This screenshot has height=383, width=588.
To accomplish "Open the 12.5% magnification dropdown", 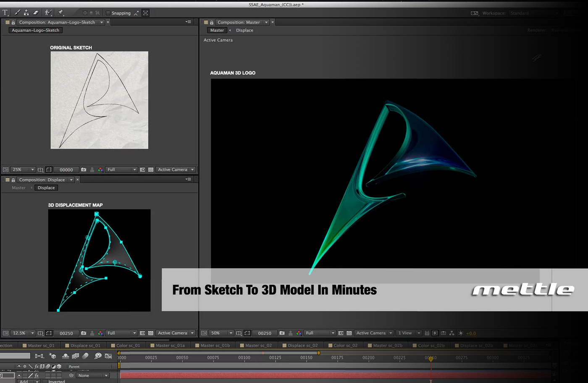I will [x=23, y=333].
